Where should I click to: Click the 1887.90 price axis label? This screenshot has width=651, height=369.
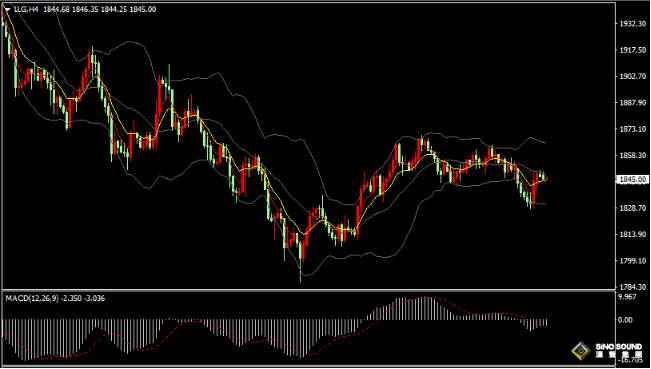[x=634, y=103]
